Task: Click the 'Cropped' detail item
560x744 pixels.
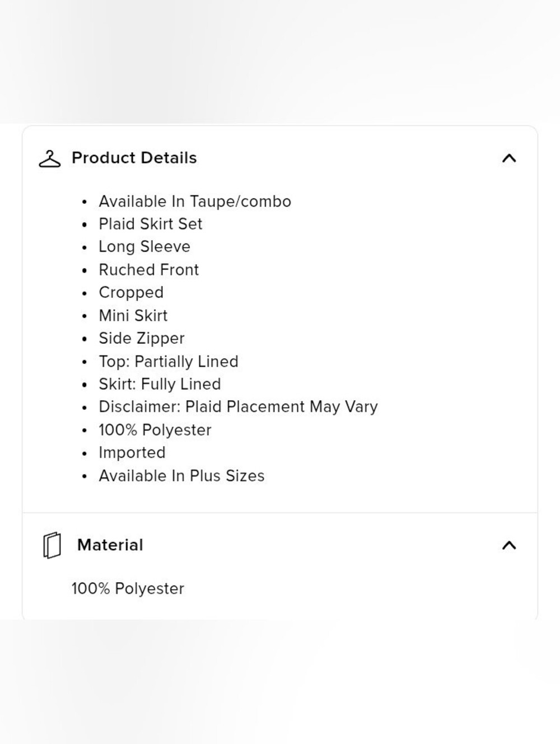Action: (x=131, y=293)
